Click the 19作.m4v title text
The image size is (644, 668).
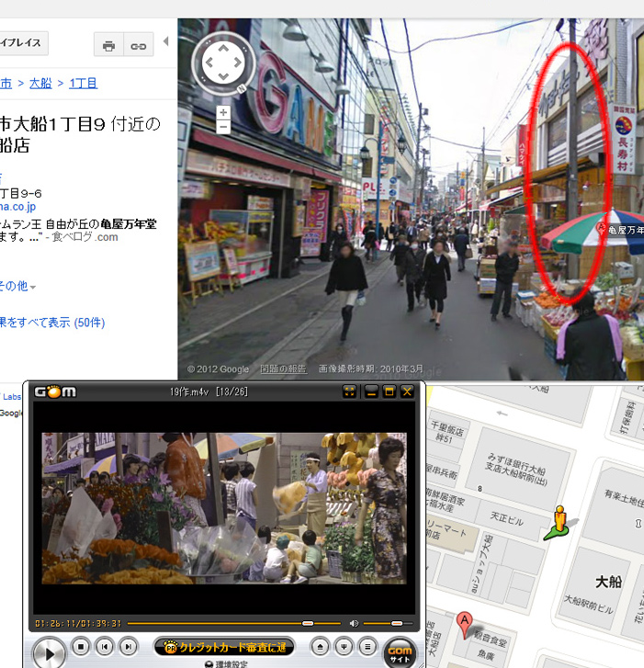pos(189,391)
